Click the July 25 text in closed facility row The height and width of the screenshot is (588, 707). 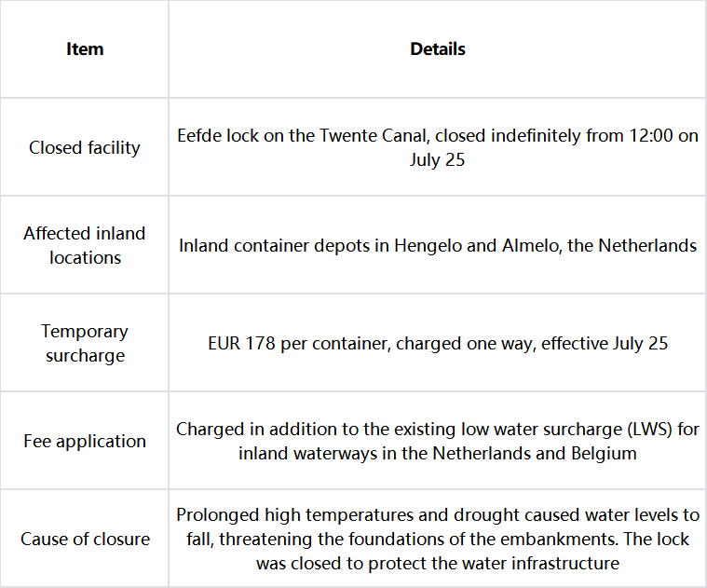coord(438,160)
